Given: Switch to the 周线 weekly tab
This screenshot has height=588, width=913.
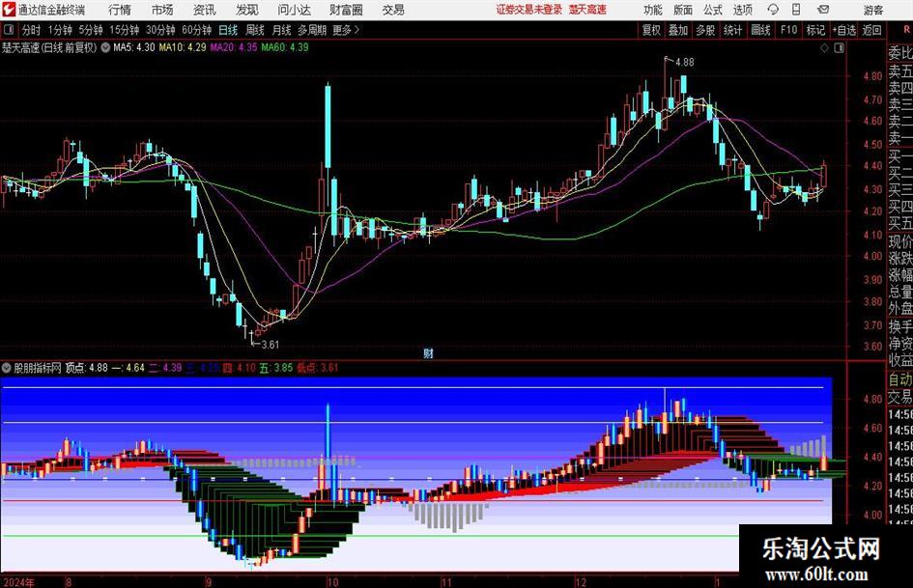Looking at the screenshot, I should (255, 30).
